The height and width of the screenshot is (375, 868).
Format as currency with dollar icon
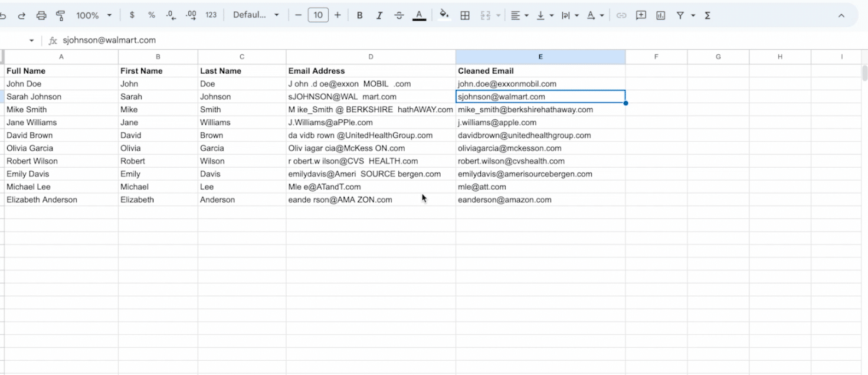pyautogui.click(x=132, y=15)
